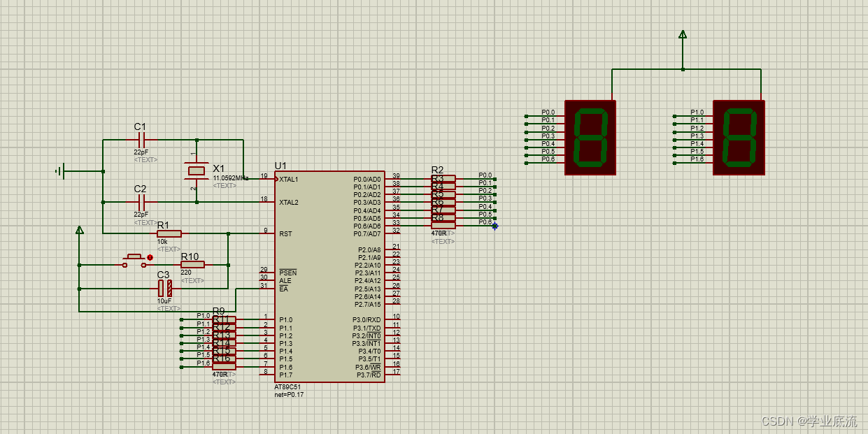Click the P3.7/RD pin label
This screenshot has height=434, width=868.
coord(369,375)
